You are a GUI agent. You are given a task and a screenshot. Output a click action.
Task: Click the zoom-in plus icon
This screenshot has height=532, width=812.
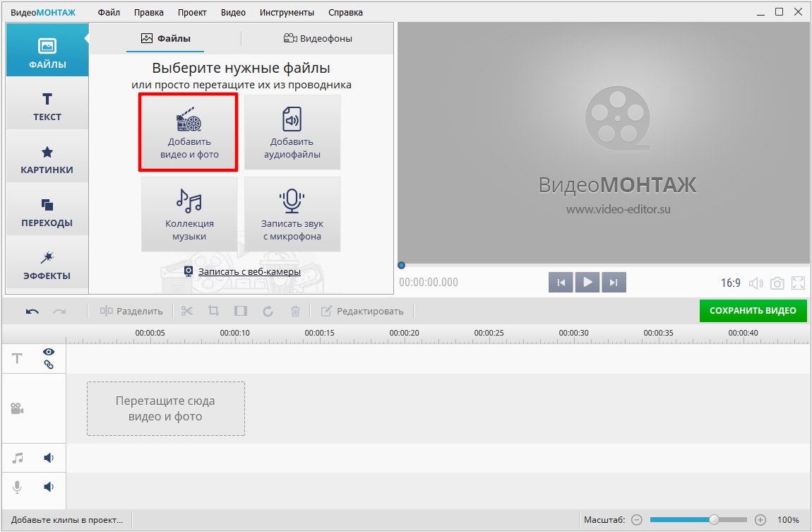coord(760,520)
